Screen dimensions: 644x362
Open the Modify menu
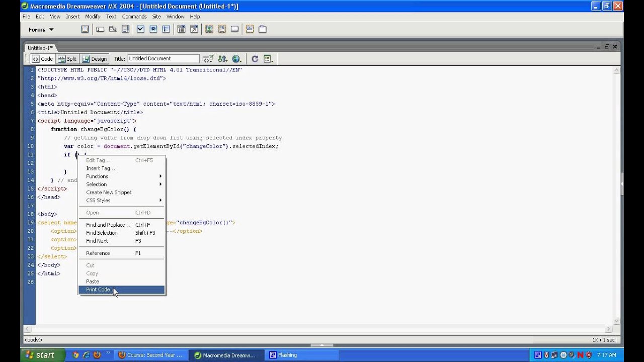pos(93,17)
